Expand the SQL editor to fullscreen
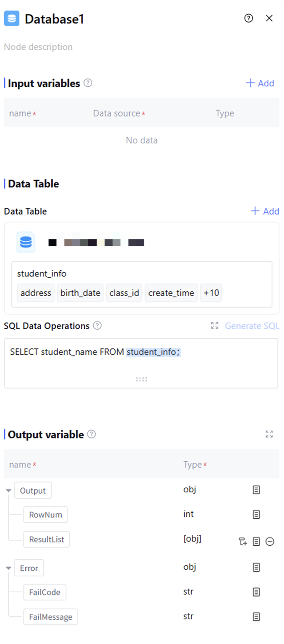Screen dimensions: 284x644 click(215, 326)
